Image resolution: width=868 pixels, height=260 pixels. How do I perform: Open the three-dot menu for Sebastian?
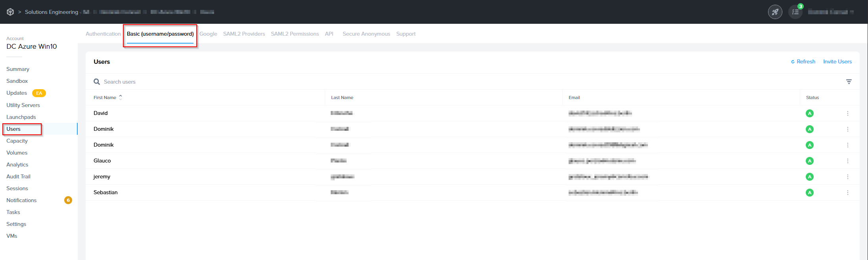tap(848, 193)
